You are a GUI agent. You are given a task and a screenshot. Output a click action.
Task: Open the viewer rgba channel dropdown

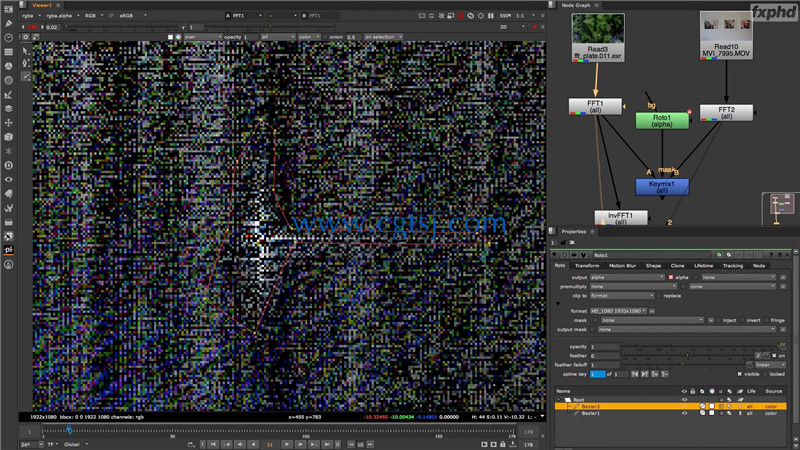[x=31, y=16]
